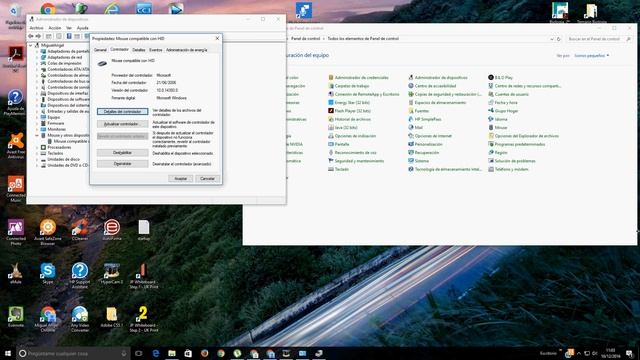The height and width of the screenshot is (360, 640).
Task: Expand Teclados node
Action: (37, 153)
